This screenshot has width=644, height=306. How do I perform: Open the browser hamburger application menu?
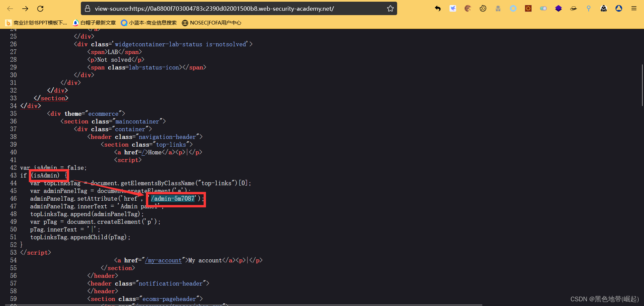coord(634,9)
